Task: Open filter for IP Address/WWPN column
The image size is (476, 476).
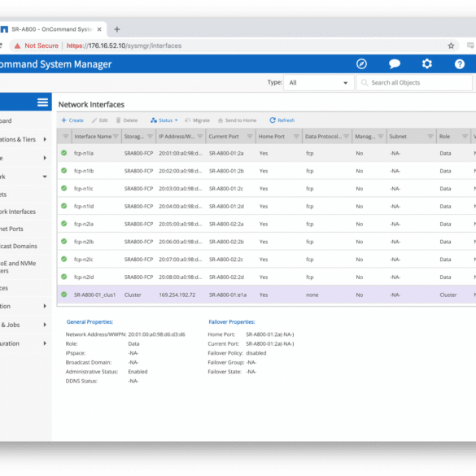Action: [199, 137]
